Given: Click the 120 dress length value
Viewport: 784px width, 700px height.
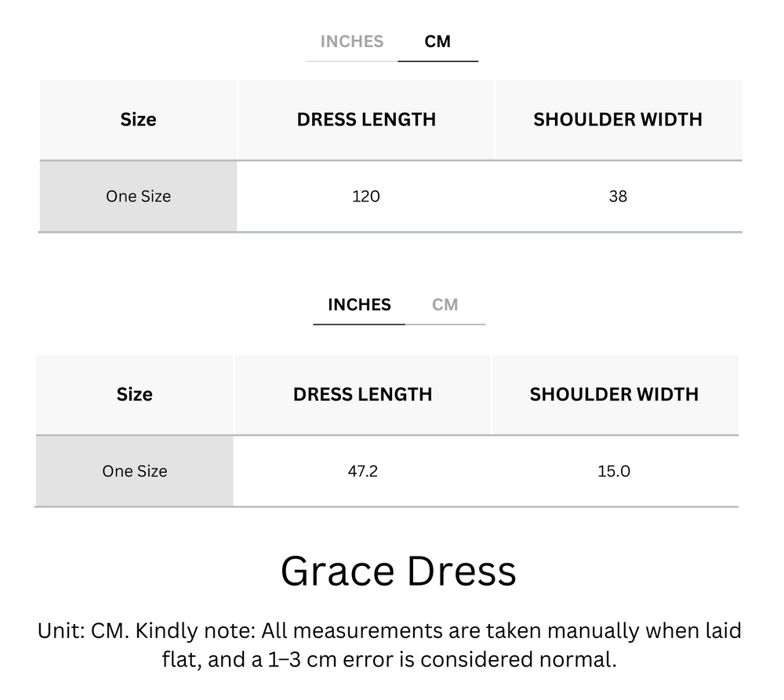Looking at the screenshot, I should click(x=367, y=196).
